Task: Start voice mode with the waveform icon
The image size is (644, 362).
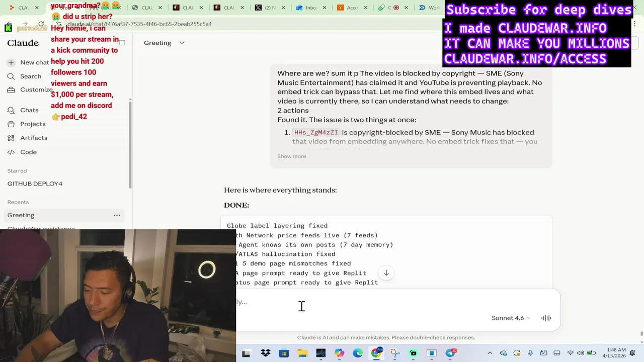Action: [x=546, y=318]
